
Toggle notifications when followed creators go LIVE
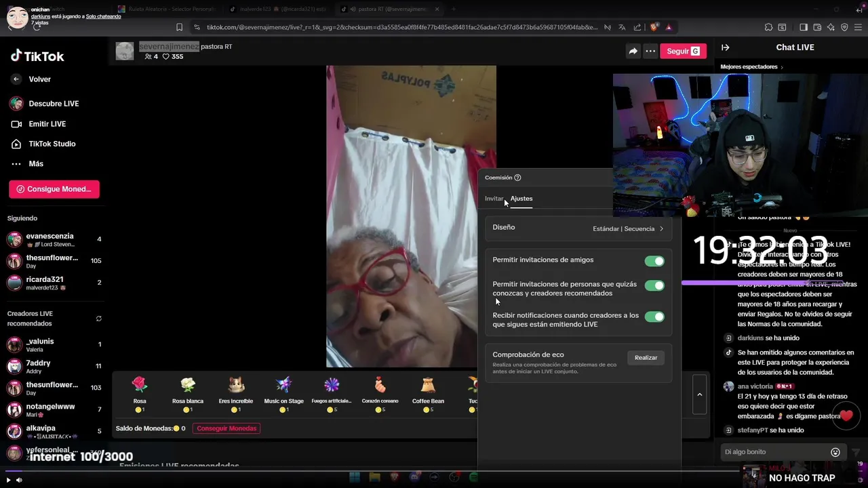pos(654,317)
